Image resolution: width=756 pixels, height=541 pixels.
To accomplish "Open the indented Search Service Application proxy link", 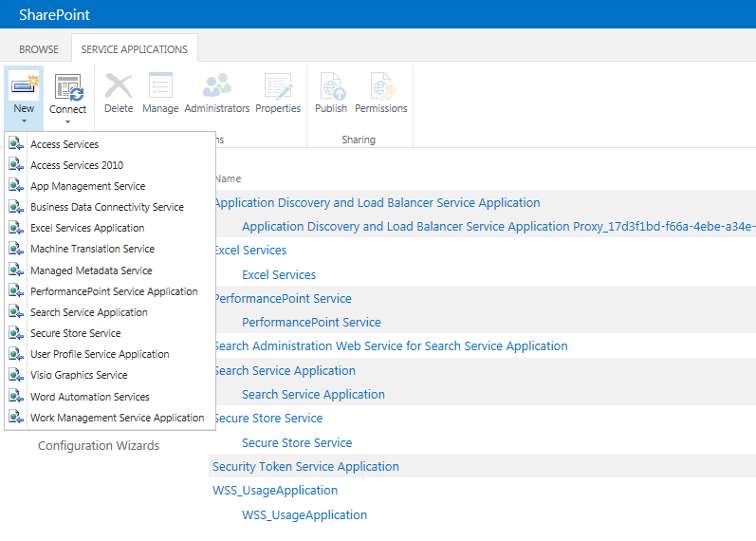I will 313,394.
